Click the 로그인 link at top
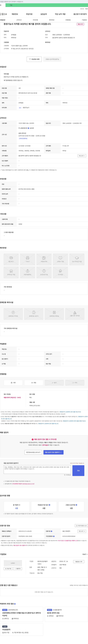 tap(82, 9)
